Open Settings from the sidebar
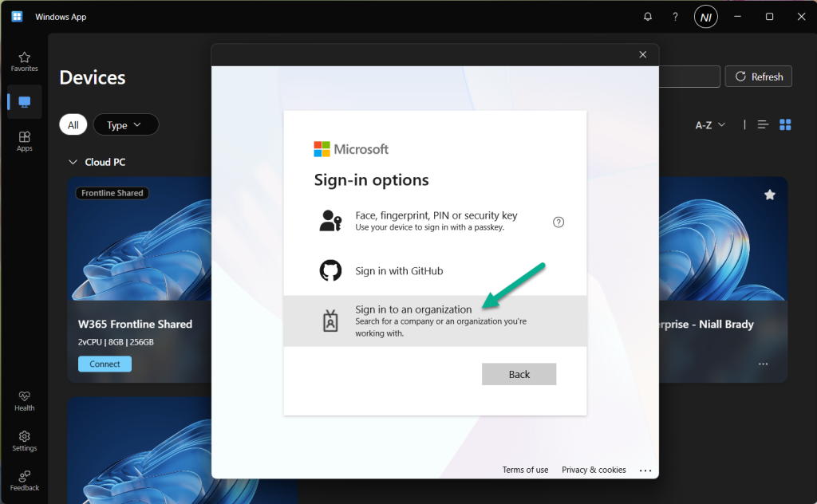This screenshot has width=817, height=504. coord(24,440)
